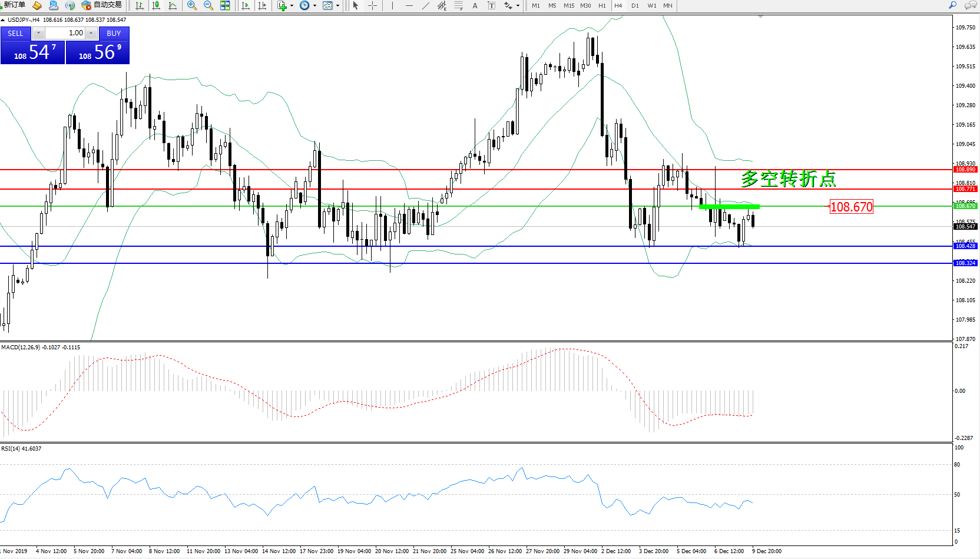Screen dimensions: 980x559
Task: Pick the horizontal line drawing tool
Action: pyautogui.click(x=409, y=5)
